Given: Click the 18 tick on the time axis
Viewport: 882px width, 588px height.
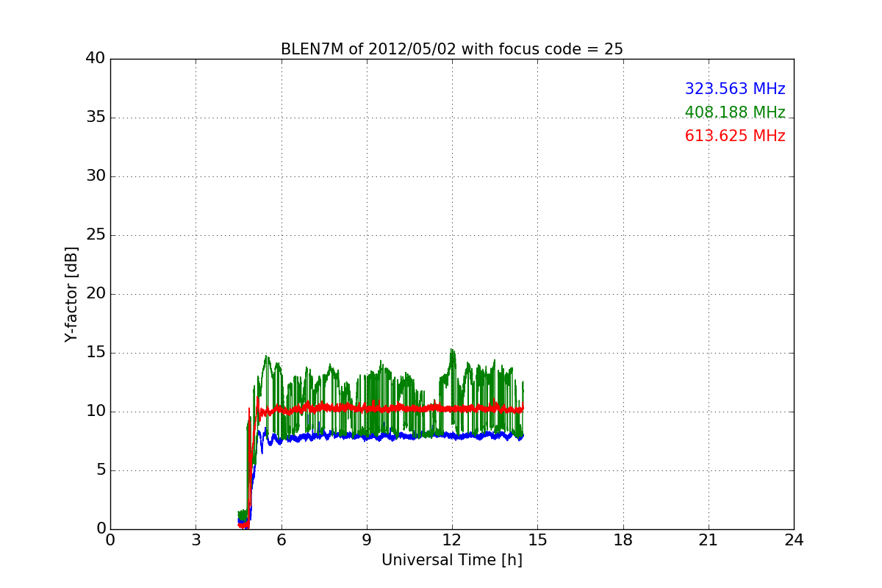Looking at the screenshot, I should point(623,540).
